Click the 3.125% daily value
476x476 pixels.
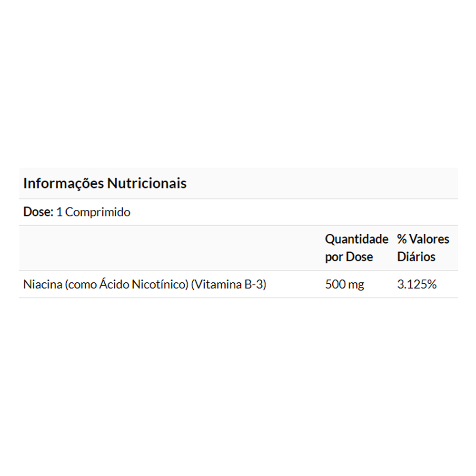(417, 285)
